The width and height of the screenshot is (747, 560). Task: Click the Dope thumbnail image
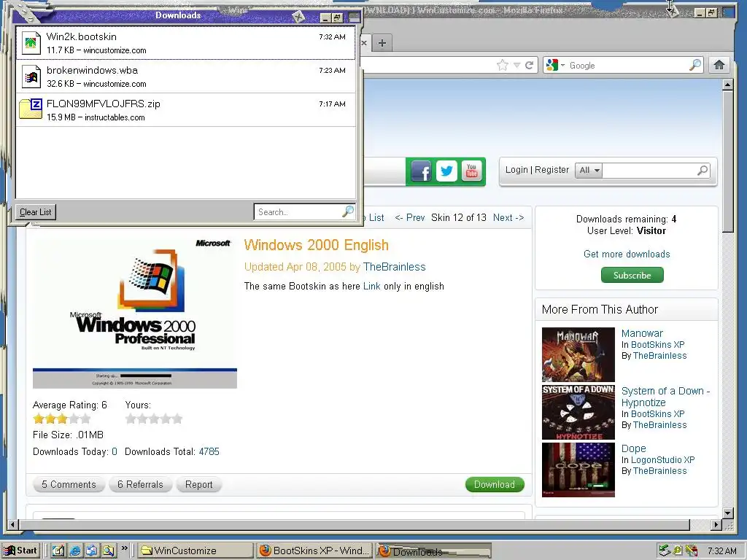click(578, 470)
